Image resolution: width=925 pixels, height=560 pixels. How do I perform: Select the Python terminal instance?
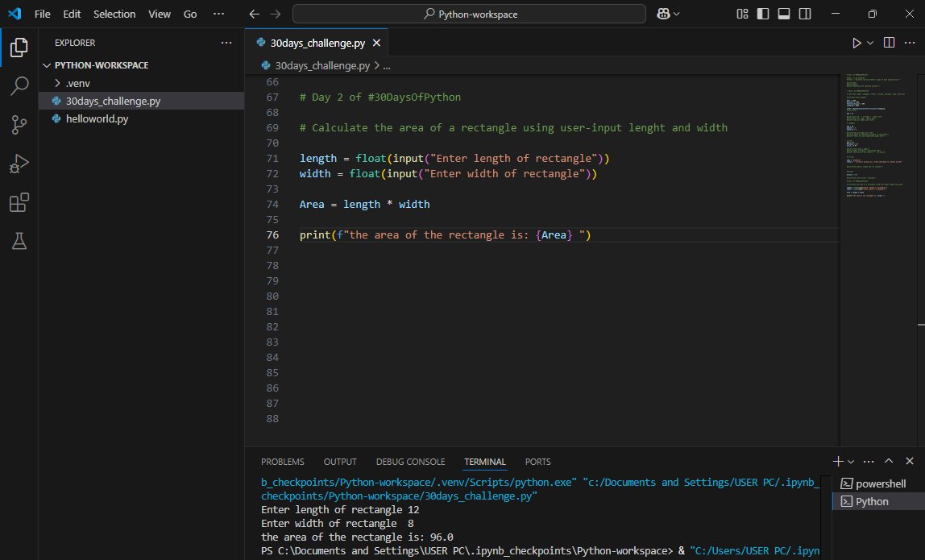tap(878, 501)
